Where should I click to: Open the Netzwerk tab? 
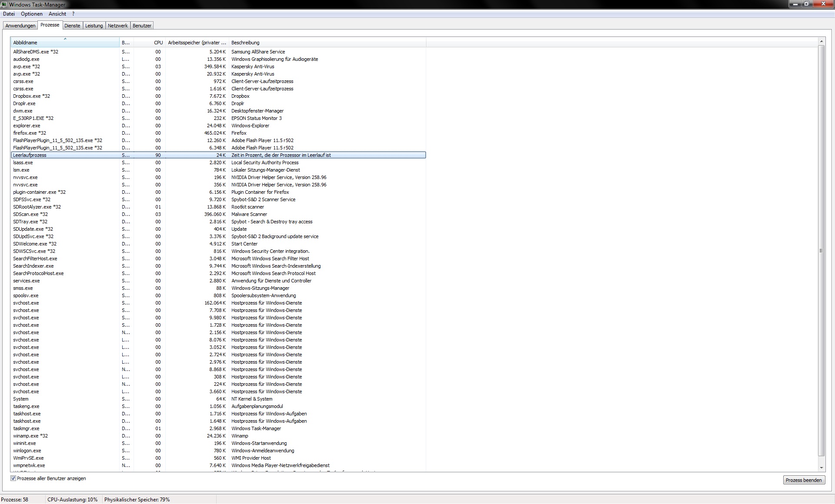coord(118,26)
